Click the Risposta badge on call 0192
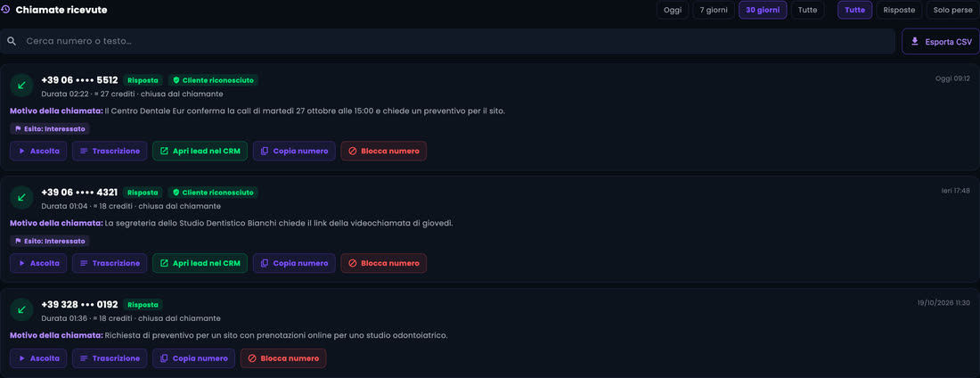Viewport: 980px width, 378px height. coord(143,305)
